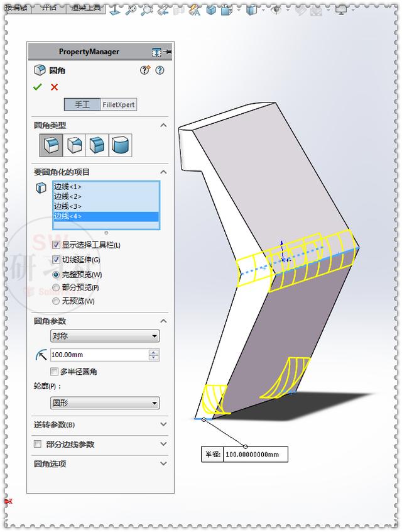402x532 pixels.
Task: Toggle 切线延伸 checkbox
Action: [x=57, y=260]
